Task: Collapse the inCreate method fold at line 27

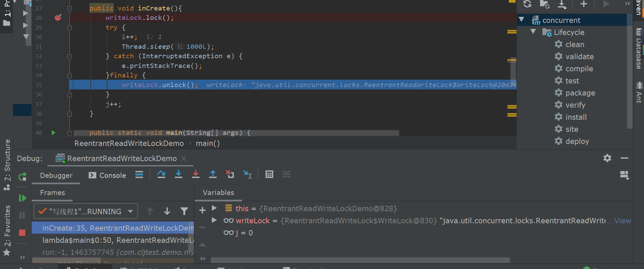Action: click(70, 8)
